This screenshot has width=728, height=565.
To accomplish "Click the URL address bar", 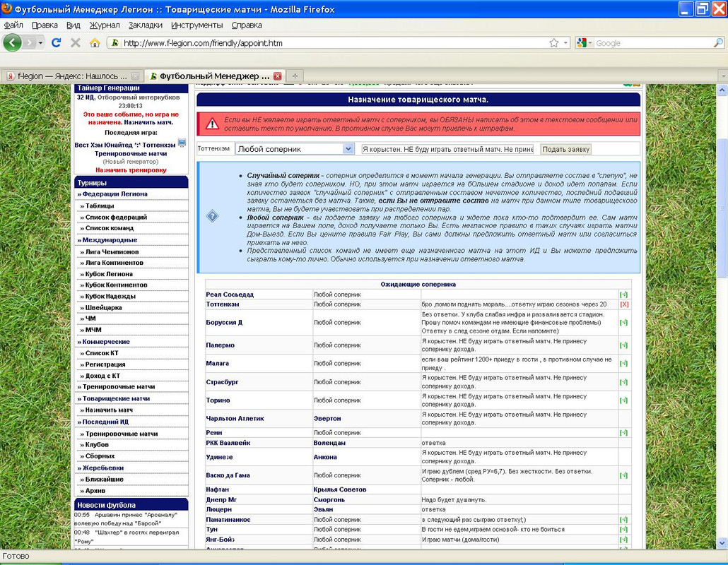I will 334,42.
